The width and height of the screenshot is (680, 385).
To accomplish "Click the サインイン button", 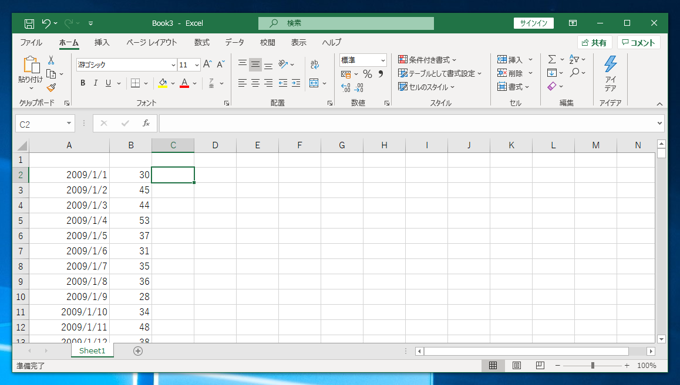I will tap(533, 23).
